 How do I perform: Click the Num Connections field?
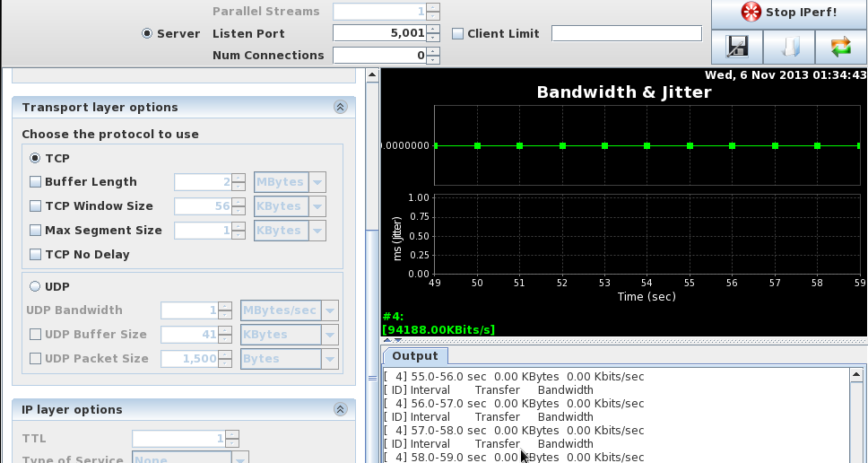pyautogui.click(x=380, y=56)
